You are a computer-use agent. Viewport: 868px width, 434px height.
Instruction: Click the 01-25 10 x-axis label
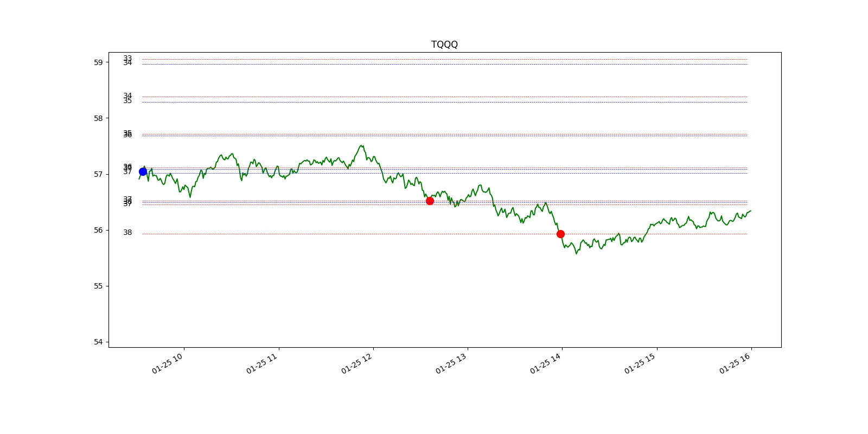168,363
